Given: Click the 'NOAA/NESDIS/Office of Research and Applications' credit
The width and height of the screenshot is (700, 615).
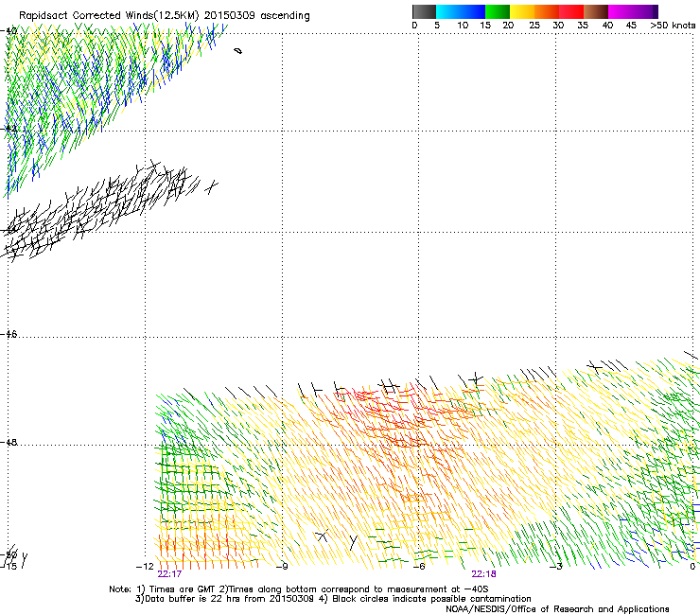Looking at the screenshot, I should pyautogui.click(x=557, y=609).
